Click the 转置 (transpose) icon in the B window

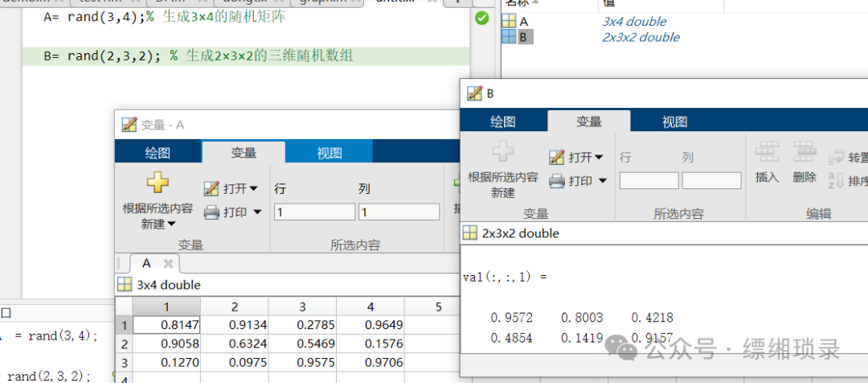[x=837, y=158]
